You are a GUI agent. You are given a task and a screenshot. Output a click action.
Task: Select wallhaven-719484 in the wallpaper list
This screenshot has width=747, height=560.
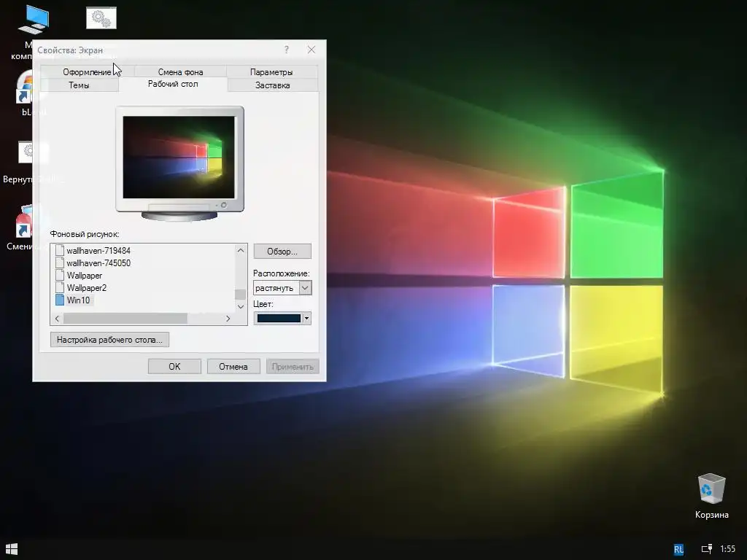tap(98, 251)
